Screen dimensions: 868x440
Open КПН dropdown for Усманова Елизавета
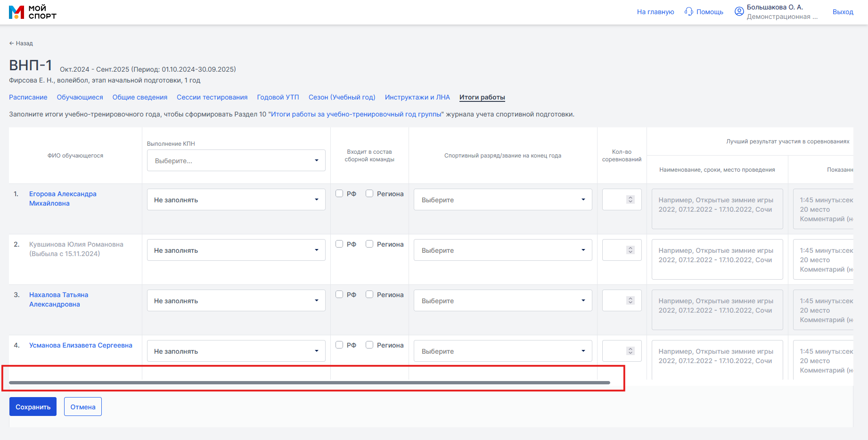pos(236,351)
